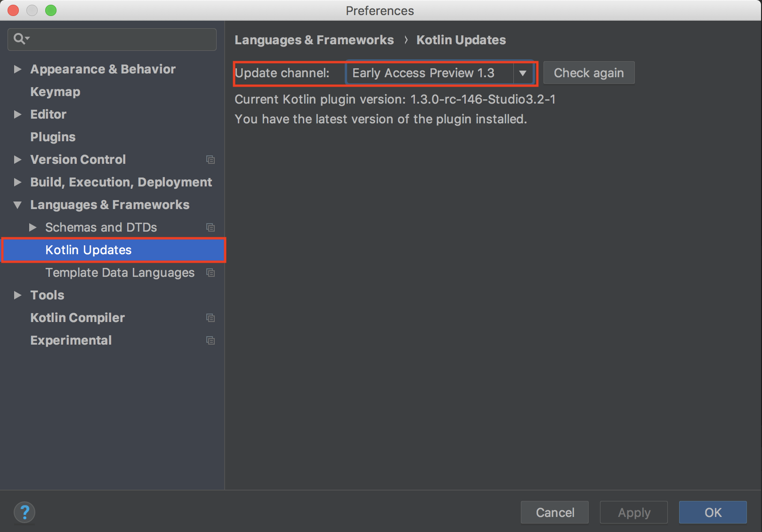Click the Cancel button
The width and height of the screenshot is (762, 532).
tap(554, 512)
